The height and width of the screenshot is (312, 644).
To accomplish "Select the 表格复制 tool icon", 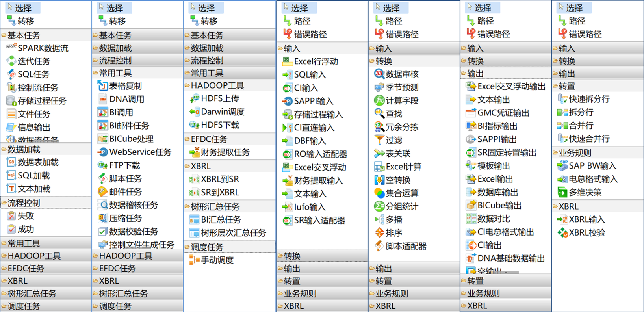I will point(103,86).
